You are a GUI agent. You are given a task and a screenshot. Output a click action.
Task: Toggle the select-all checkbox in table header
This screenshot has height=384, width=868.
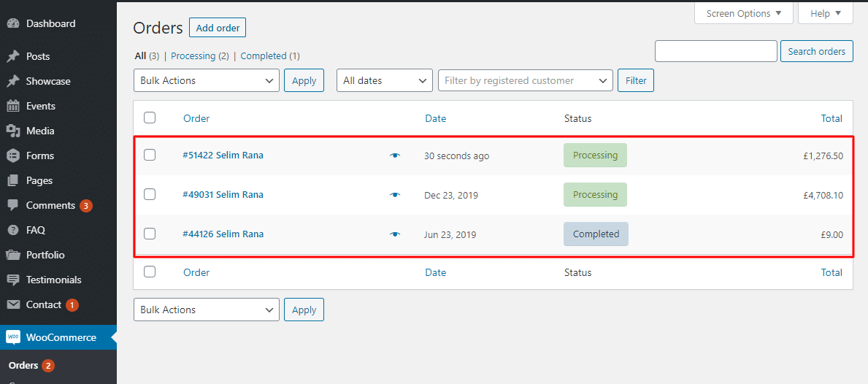(x=150, y=118)
